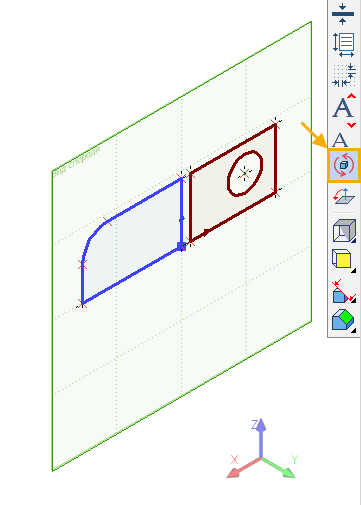Expand the wireframe cube display options arrow

pyautogui.click(x=353, y=240)
